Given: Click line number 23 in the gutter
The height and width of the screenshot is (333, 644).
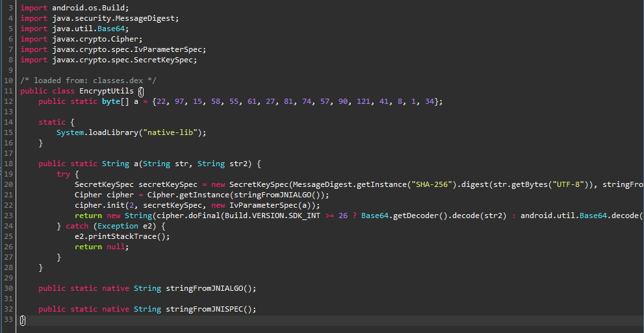Looking at the screenshot, I should 8,216.
